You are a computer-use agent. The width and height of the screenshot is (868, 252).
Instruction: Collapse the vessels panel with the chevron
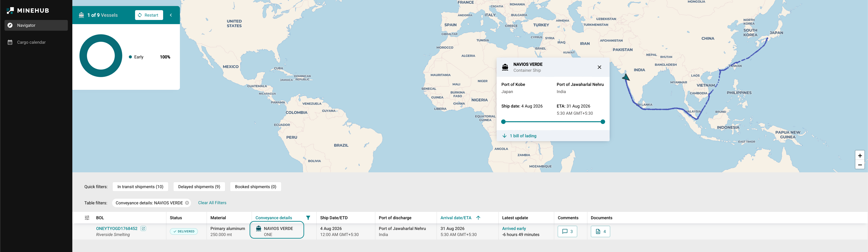171,15
